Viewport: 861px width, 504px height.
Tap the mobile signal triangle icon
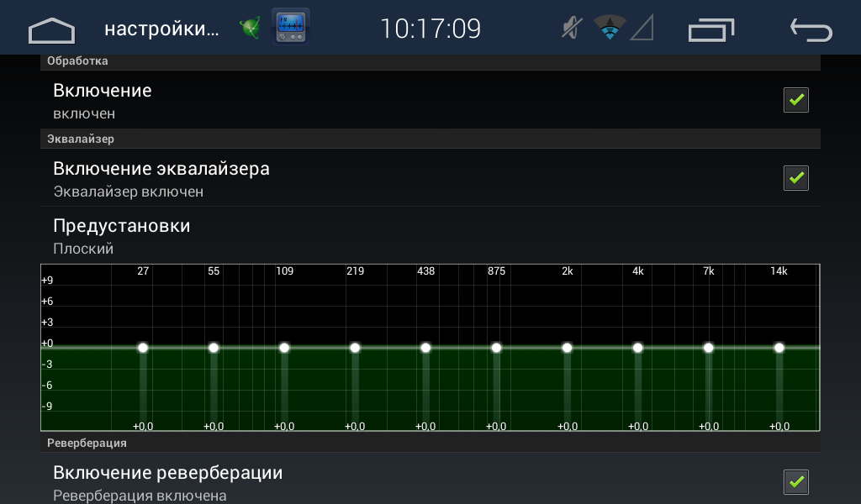642,28
